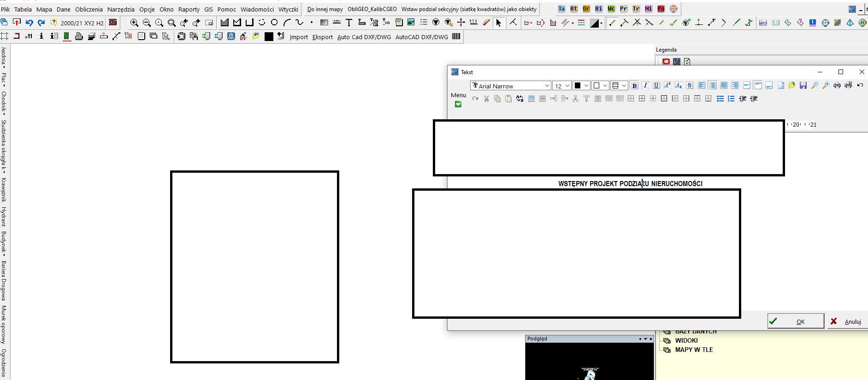This screenshot has width=868, height=380.
Task: Toggle strikethrough formatting in Tekst window
Action: pos(690,86)
